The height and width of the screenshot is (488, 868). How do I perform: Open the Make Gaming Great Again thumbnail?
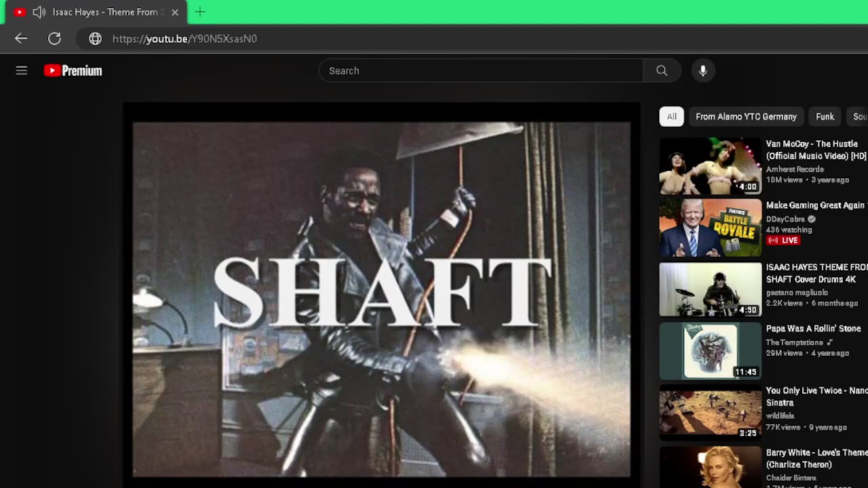pos(711,228)
